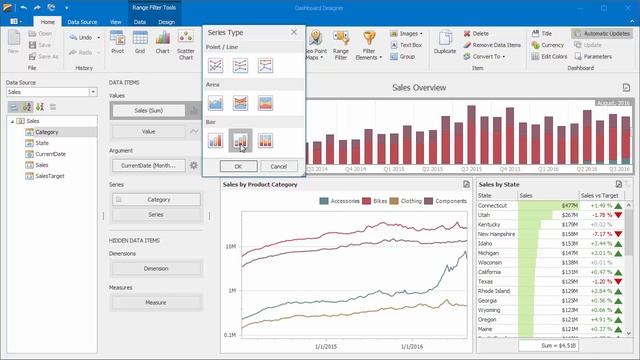Open the dashboard Title editor
The image size is (640, 360).
(x=542, y=33)
